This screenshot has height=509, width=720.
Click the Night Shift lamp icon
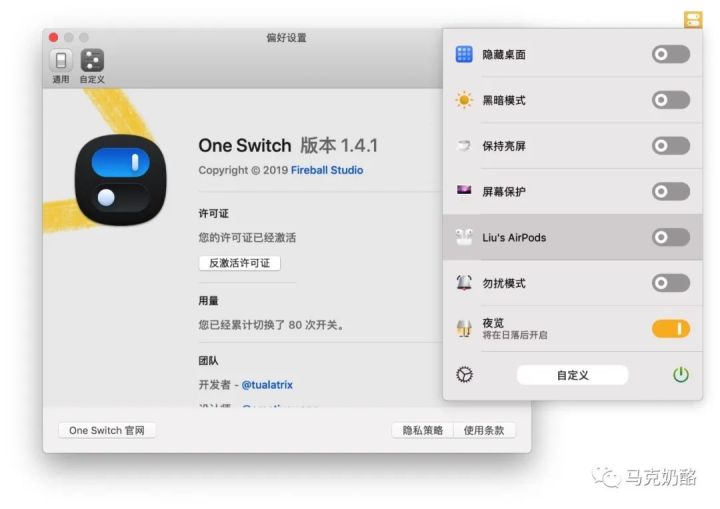coord(464,328)
